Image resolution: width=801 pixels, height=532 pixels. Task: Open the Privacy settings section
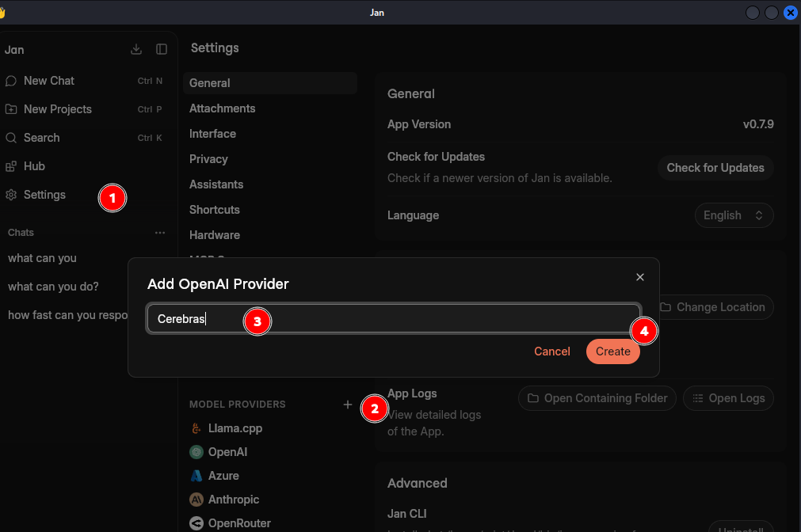[269, 159]
